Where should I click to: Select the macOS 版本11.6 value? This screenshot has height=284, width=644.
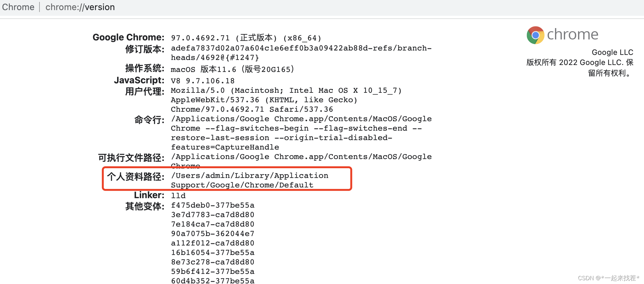pos(233,69)
